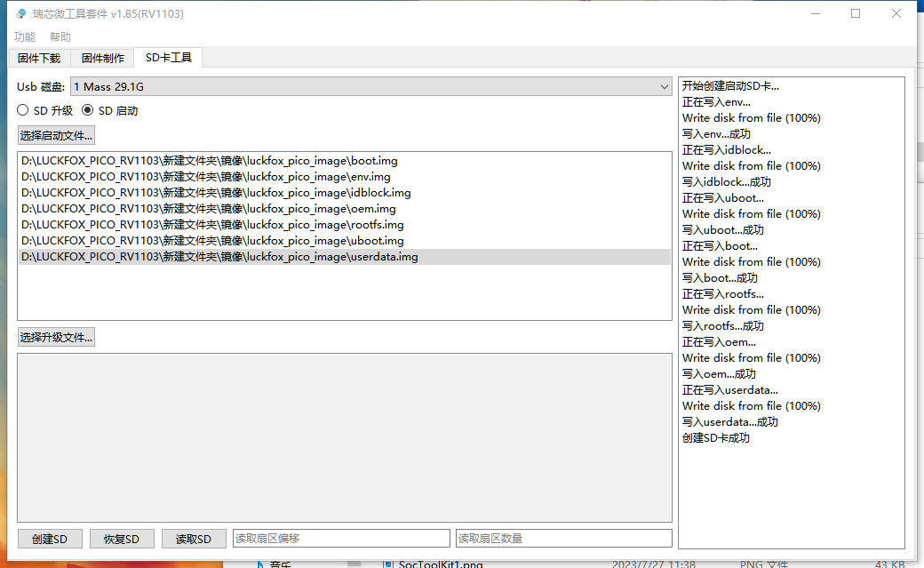The height and width of the screenshot is (568, 924).
Task: Focus the 读取扇区偏移 input field
Action: pyautogui.click(x=341, y=538)
